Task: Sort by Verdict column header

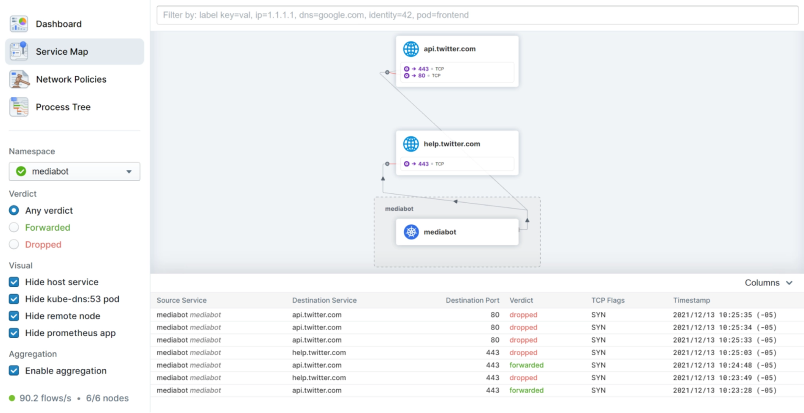Action: tap(521, 300)
